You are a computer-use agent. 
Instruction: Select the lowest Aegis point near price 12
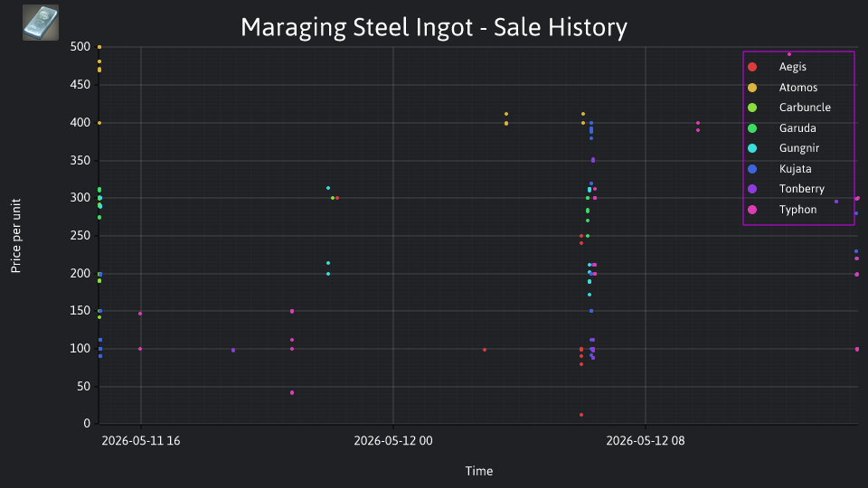[x=581, y=415]
